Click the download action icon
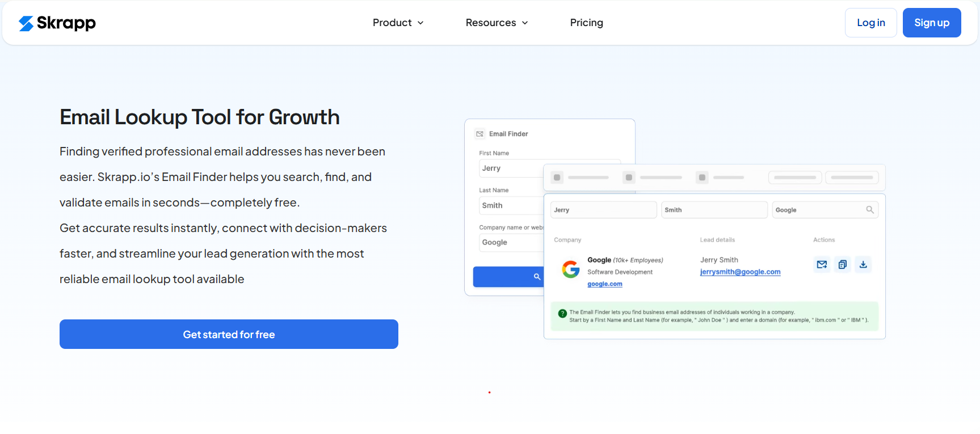The width and height of the screenshot is (980, 434). (x=863, y=264)
